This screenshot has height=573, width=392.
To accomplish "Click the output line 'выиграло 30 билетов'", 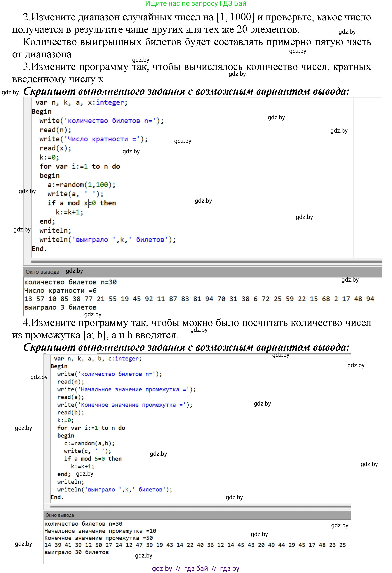I will pyautogui.click(x=76, y=552).
